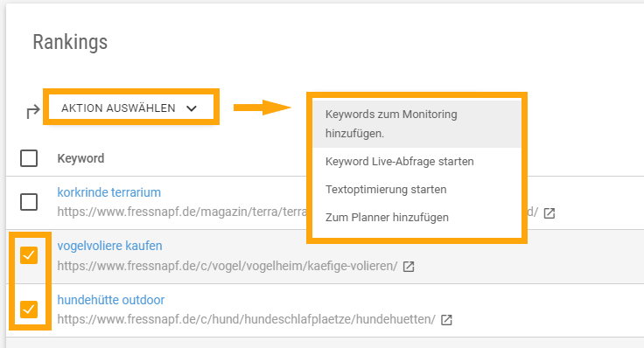Click the curved arrow icon beside Aktion auswählen
The width and height of the screenshot is (644, 348).
pos(33,111)
